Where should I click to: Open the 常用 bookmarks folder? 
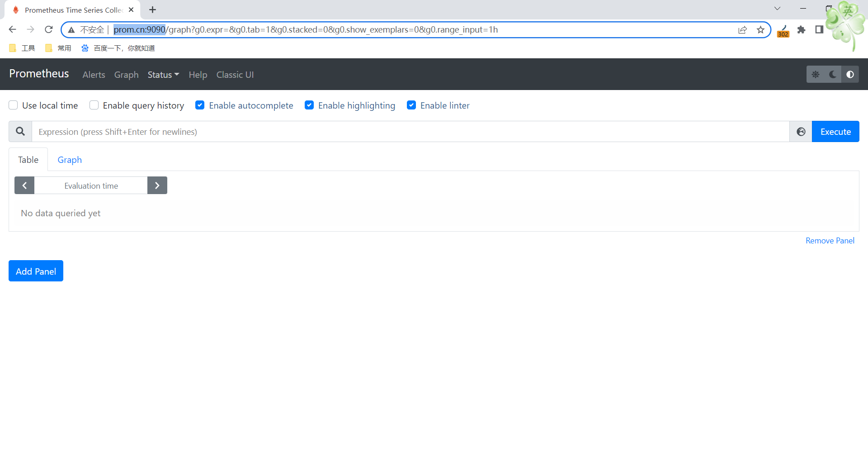tap(58, 48)
